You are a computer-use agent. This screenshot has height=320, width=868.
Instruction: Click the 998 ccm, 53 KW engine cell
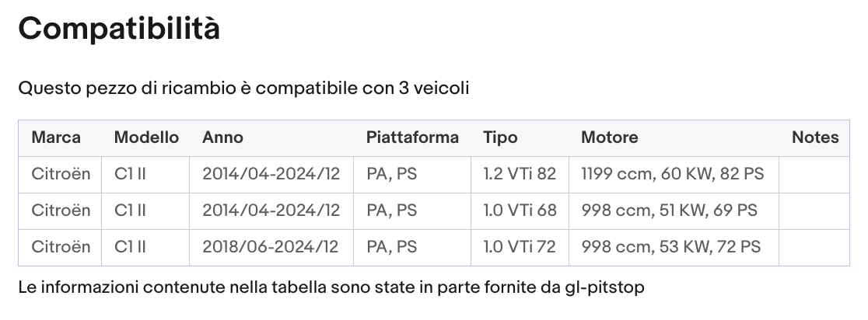[670, 247]
